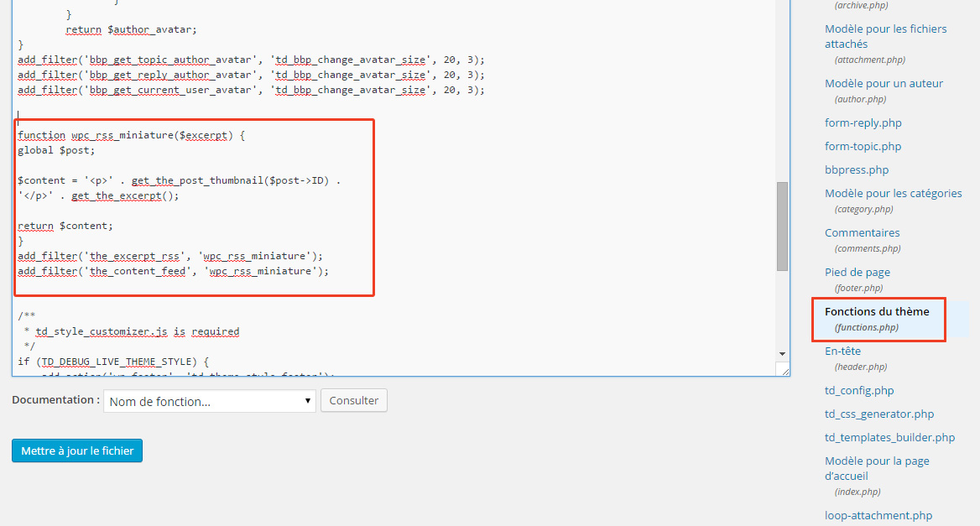Edit the form-topic.php file

click(x=863, y=146)
